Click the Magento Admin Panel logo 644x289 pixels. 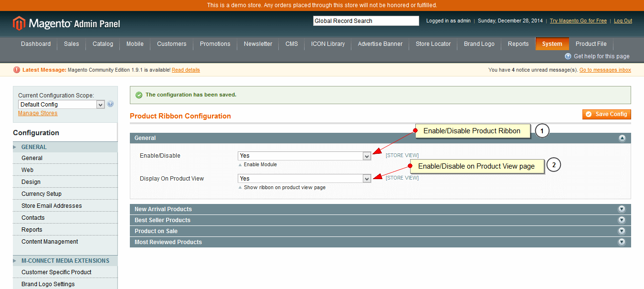tap(66, 23)
